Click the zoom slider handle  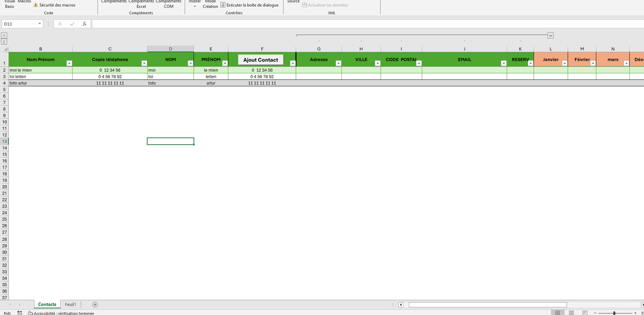[x=614, y=313]
